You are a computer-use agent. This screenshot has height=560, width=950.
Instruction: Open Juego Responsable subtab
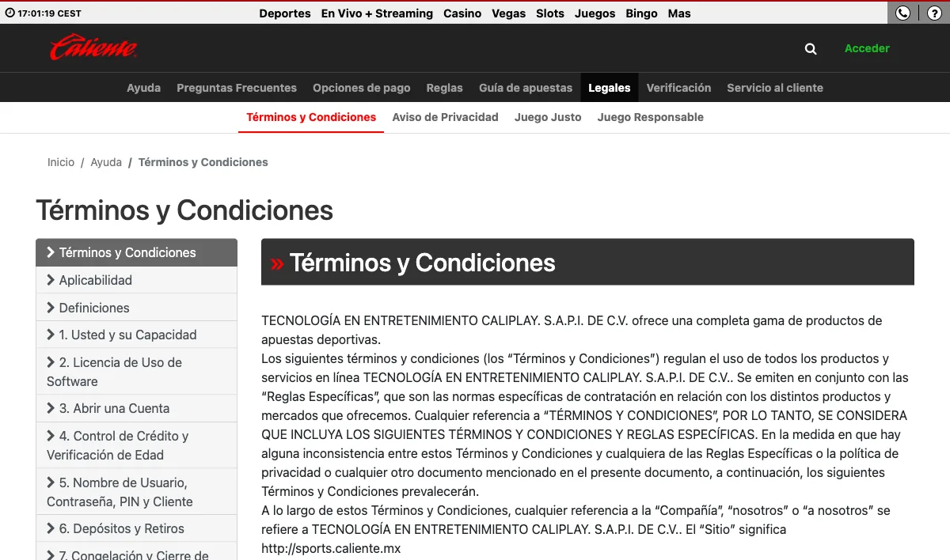650,117
